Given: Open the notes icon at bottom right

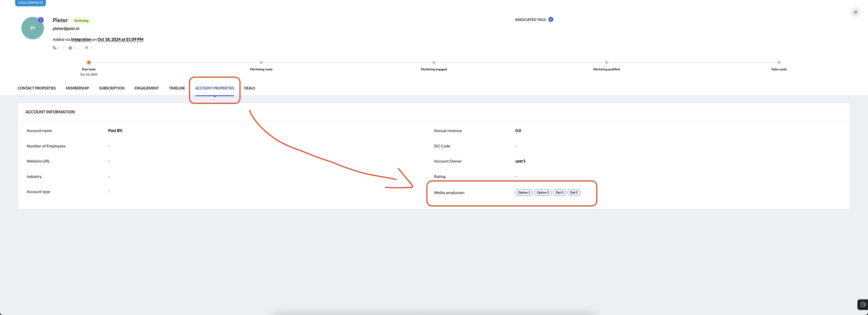Looking at the screenshot, I should click(863, 304).
